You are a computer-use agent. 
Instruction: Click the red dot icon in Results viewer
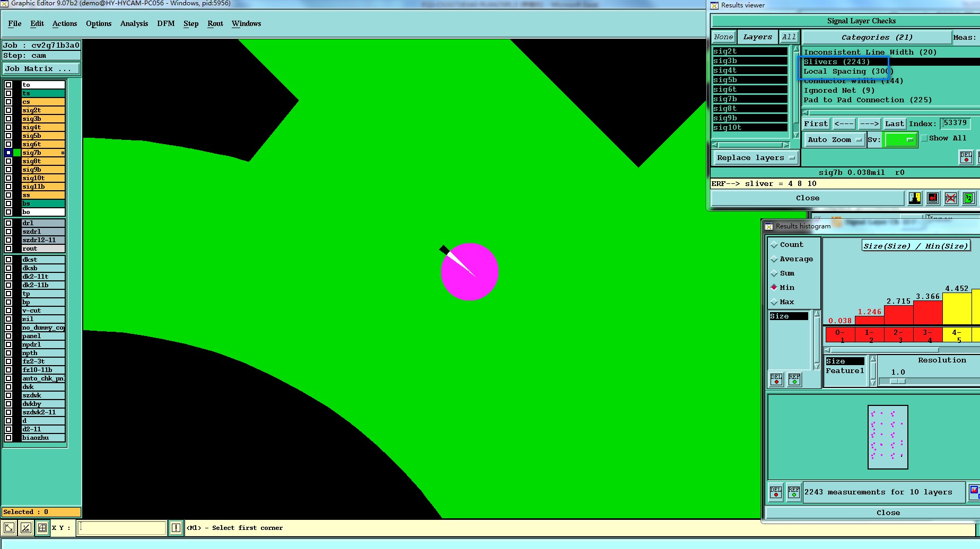(x=933, y=198)
